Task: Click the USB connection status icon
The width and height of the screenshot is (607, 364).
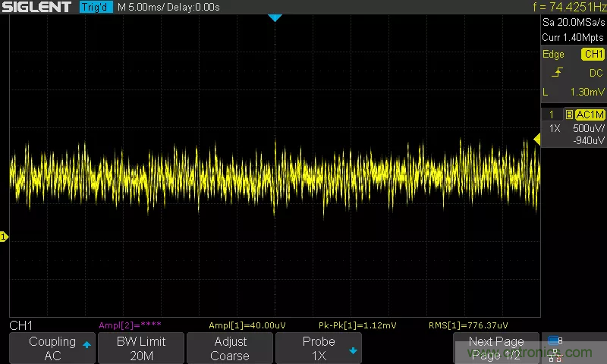Action: [555, 340]
